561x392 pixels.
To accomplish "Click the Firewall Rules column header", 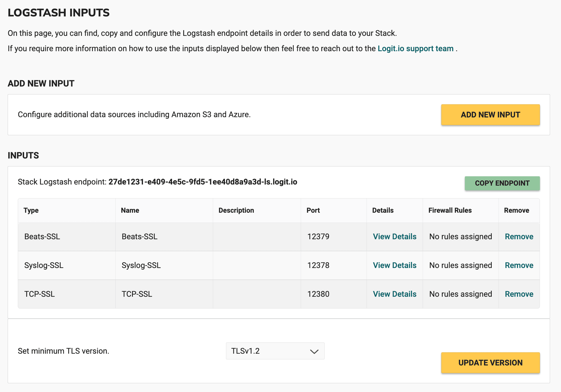I will coord(450,210).
